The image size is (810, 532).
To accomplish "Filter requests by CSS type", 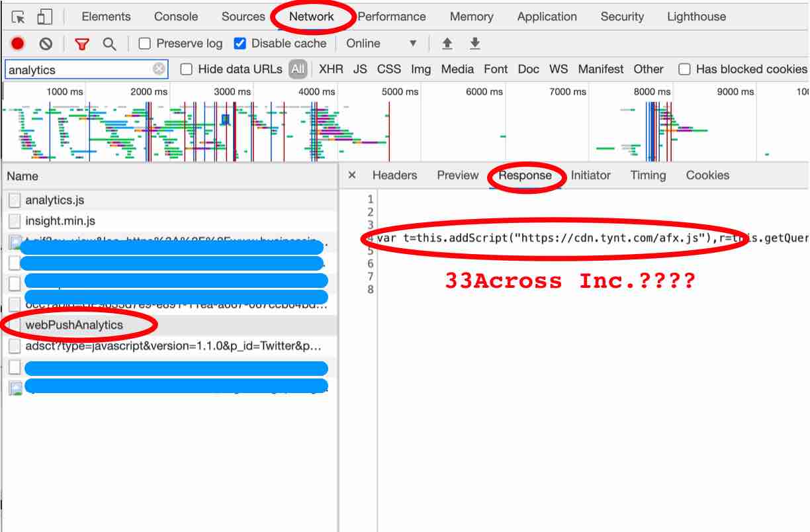I will [x=389, y=69].
